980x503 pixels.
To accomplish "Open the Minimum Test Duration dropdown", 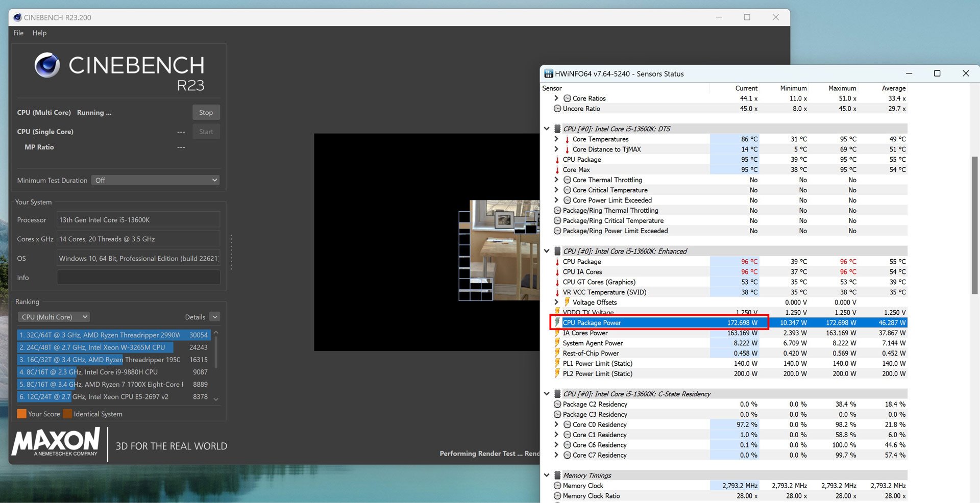I will tap(156, 180).
